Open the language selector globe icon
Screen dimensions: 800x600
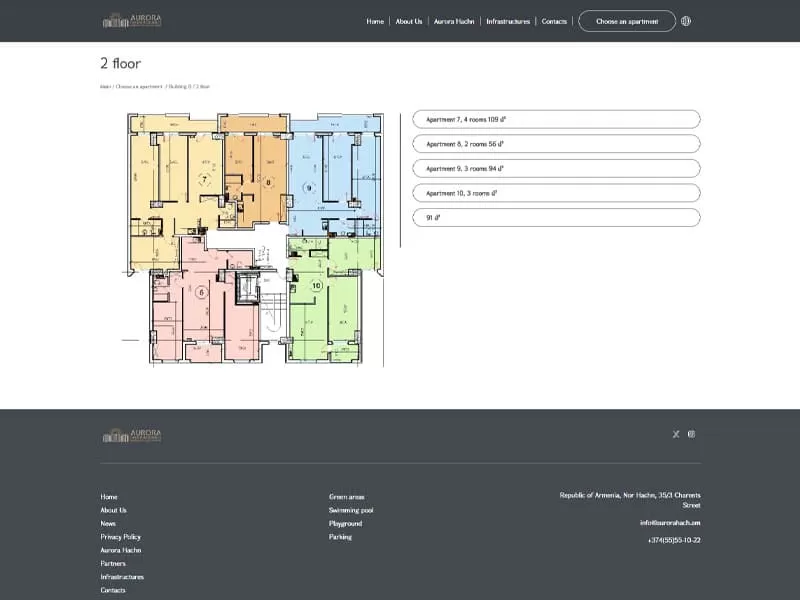[x=686, y=20]
